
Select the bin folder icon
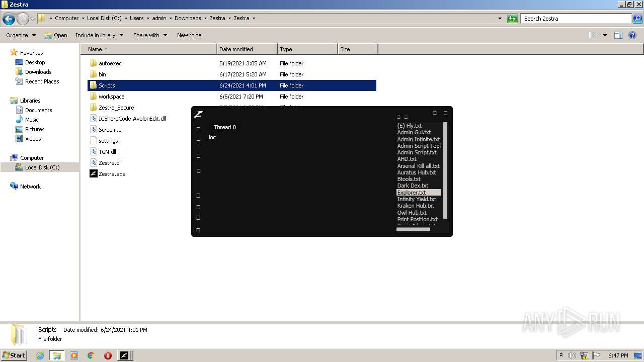(x=93, y=74)
